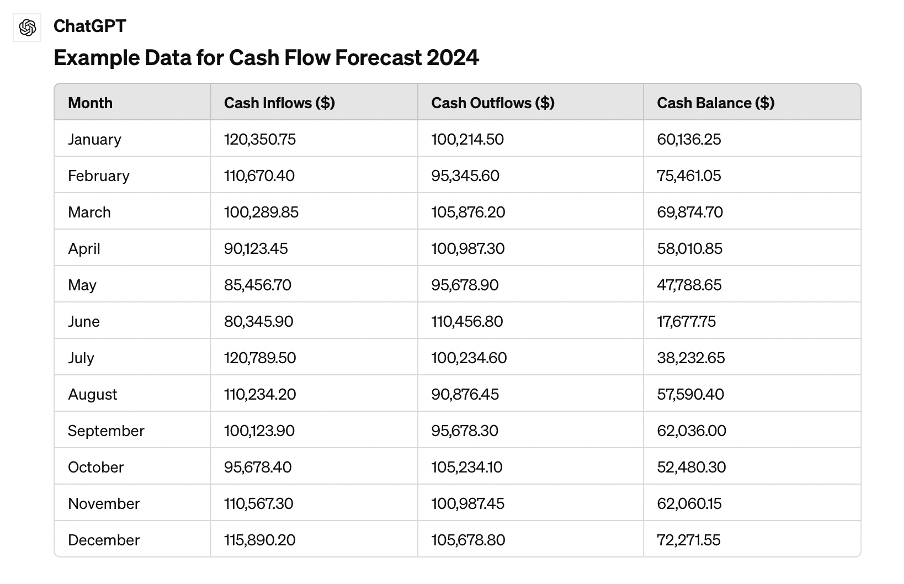Screen dimensions: 904x584
Task: Click the ChatGPT logo icon
Action: tap(28, 27)
